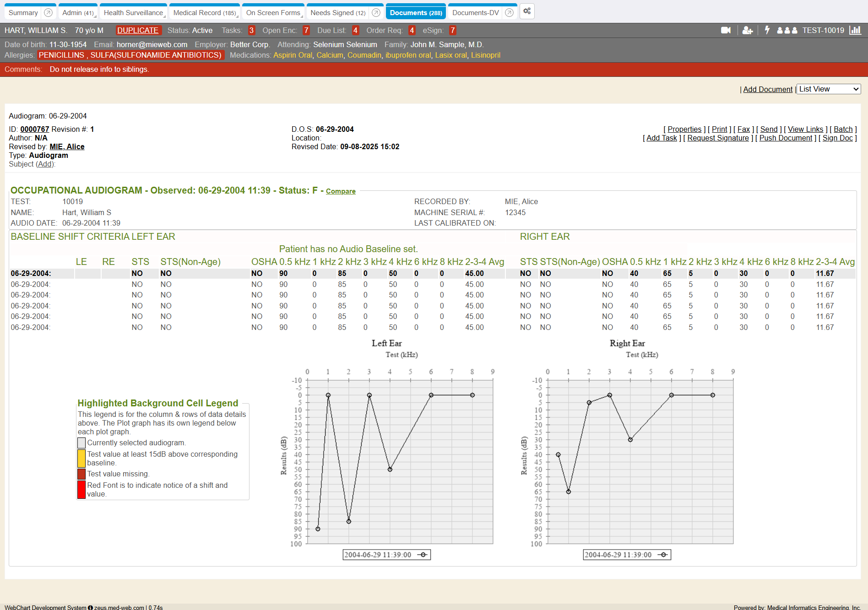
Task: Click the Request Signature link
Action: [718, 138]
